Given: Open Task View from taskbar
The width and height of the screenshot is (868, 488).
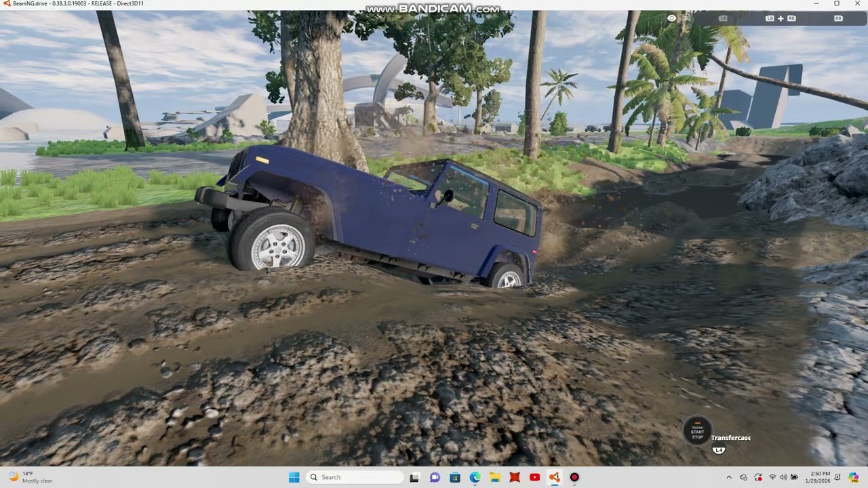Looking at the screenshot, I should tap(414, 477).
